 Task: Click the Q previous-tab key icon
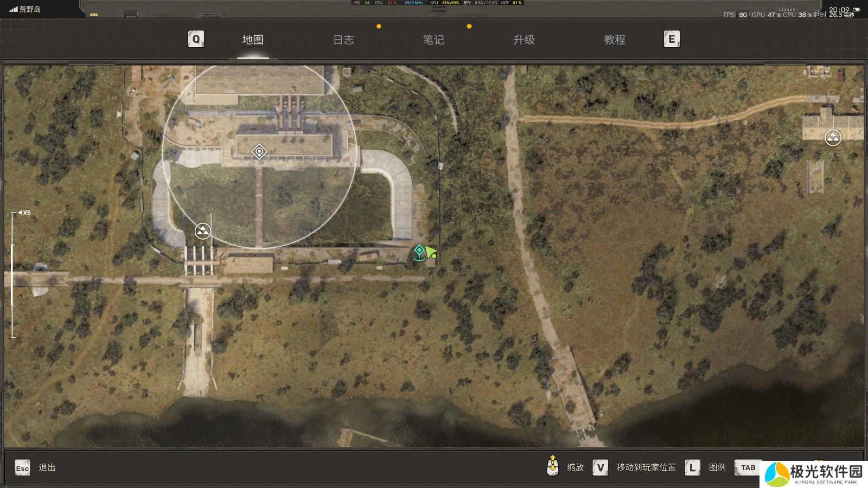[196, 39]
